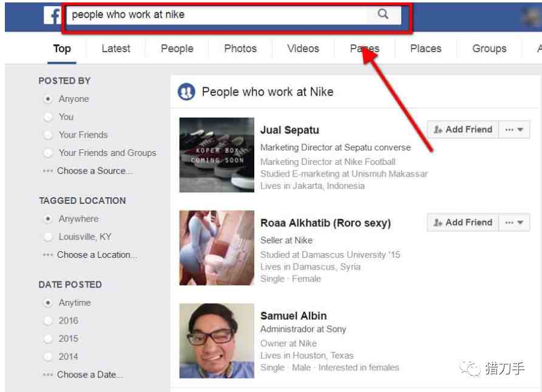Switch to the Groups tab
The width and height of the screenshot is (542, 392).
[489, 49]
